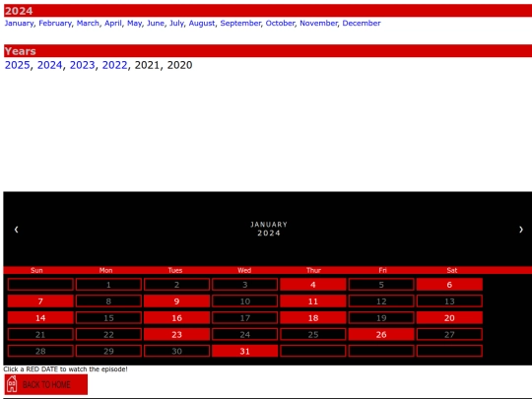532x399 pixels.
Task: Open the March month link
Action: [x=88, y=23]
